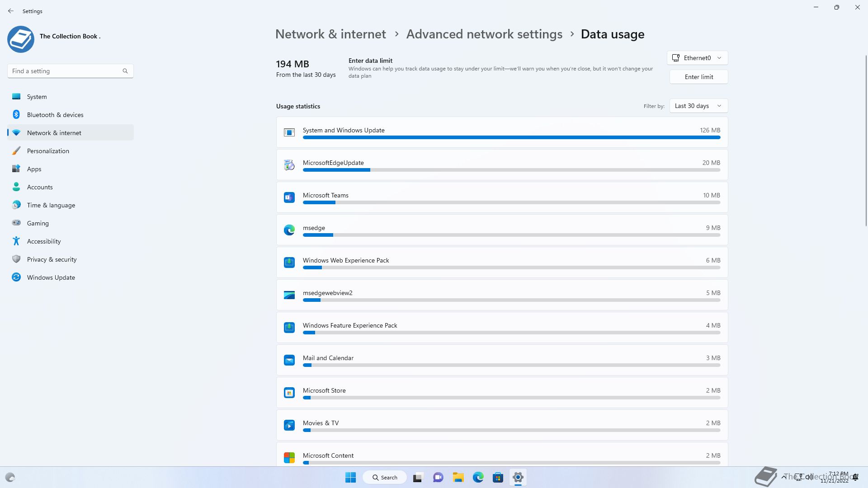
Task: Launch Microsoft Edge from taskbar
Action: [478, 477]
